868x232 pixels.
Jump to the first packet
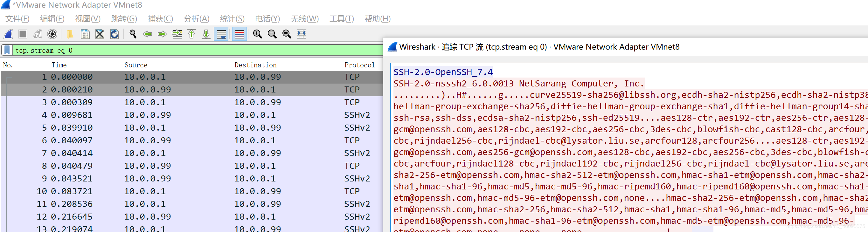pyautogui.click(x=191, y=34)
